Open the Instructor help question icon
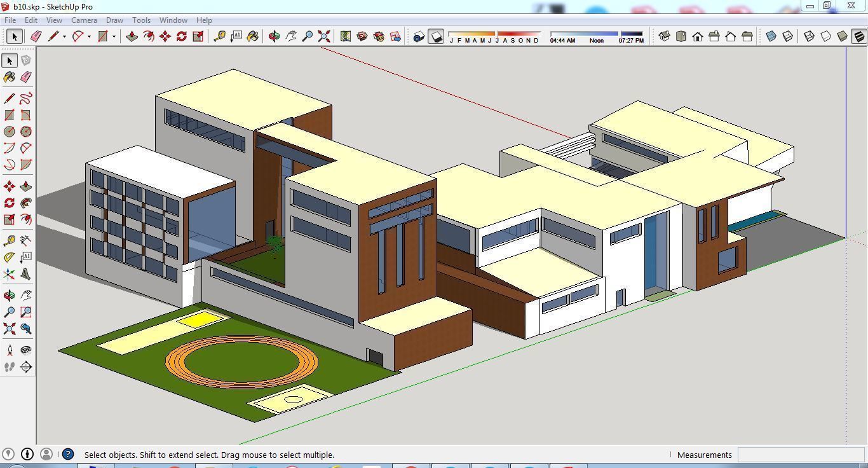This screenshot has width=868, height=468. pyautogui.click(x=68, y=455)
